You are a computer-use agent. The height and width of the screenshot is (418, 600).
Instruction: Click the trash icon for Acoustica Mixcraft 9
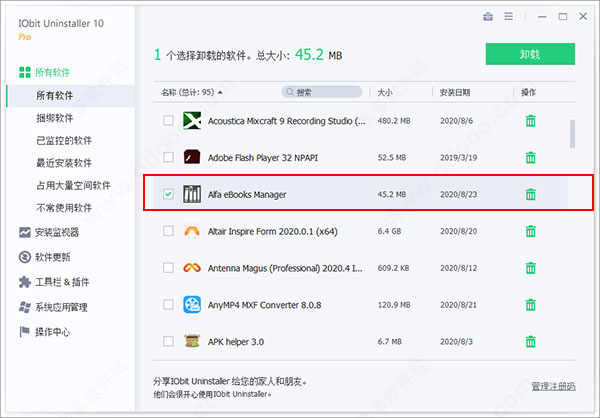pos(530,121)
